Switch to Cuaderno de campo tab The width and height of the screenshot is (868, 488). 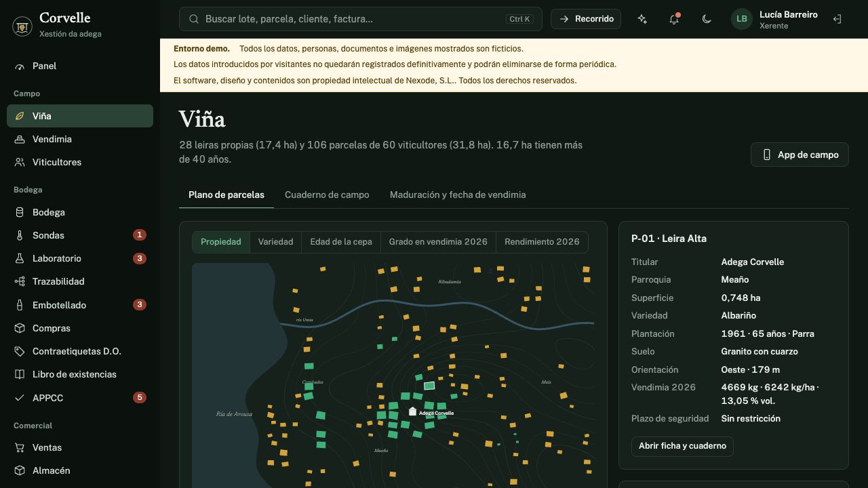click(327, 195)
